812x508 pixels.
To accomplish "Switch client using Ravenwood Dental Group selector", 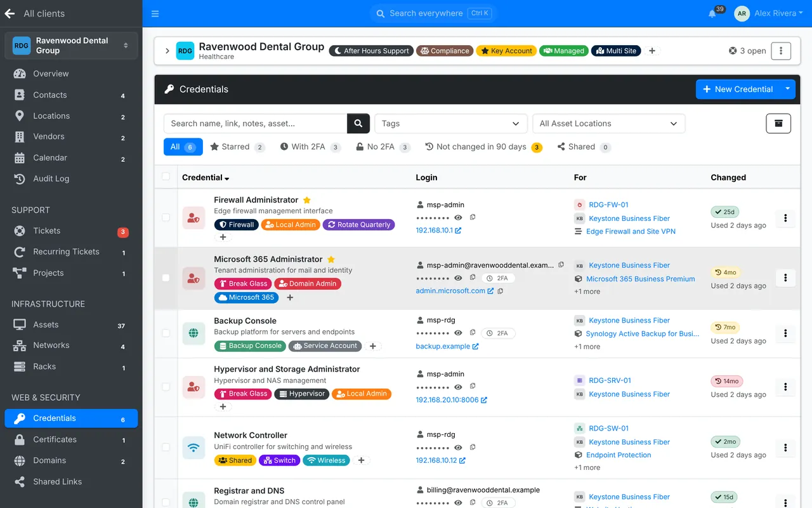I will pyautogui.click(x=71, y=46).
